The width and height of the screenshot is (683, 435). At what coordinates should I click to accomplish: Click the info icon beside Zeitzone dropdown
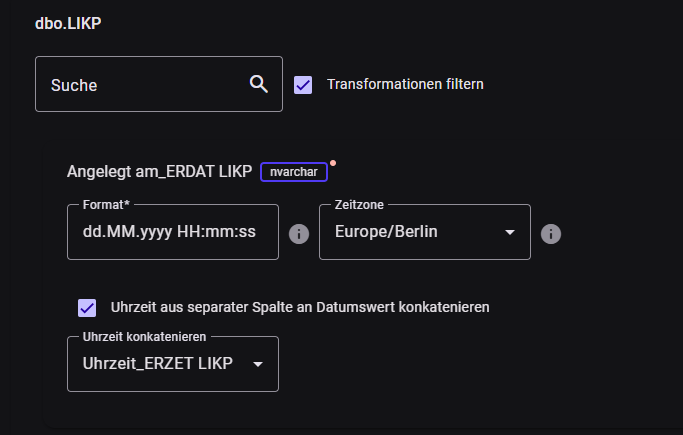pyautogui.click(x=551, y=233)
